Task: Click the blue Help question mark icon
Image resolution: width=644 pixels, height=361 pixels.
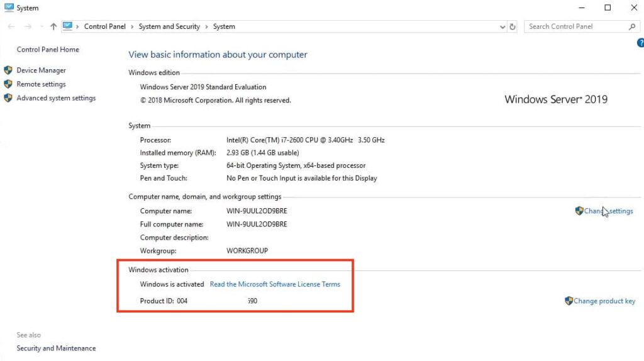Action: point(640,43)
